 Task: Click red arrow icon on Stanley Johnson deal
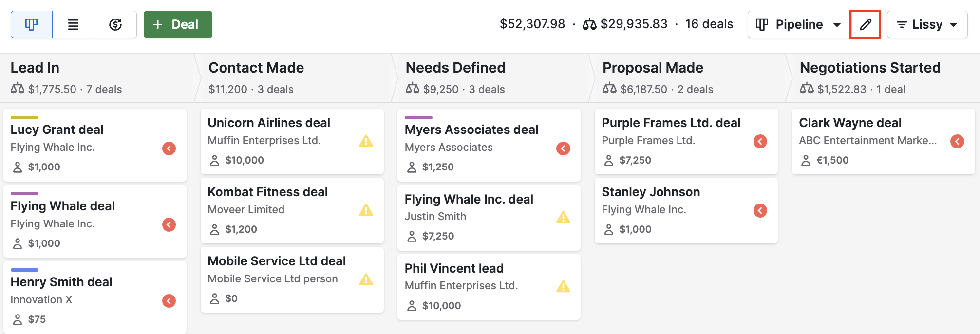(x=760, y=210)
